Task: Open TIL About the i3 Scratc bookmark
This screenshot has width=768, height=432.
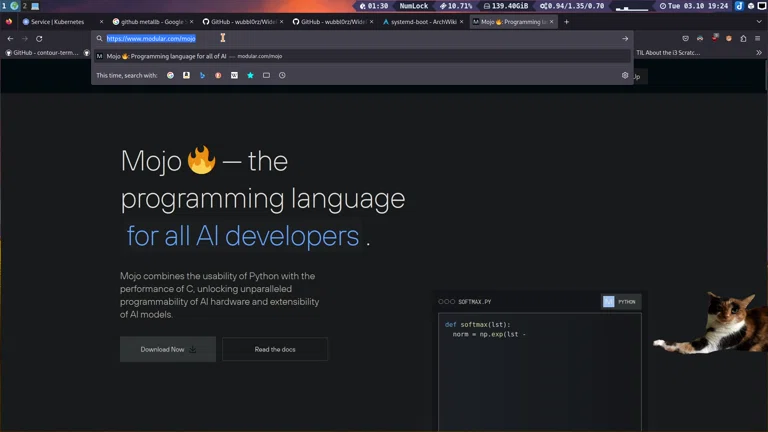Action: (x=668, y=52)
